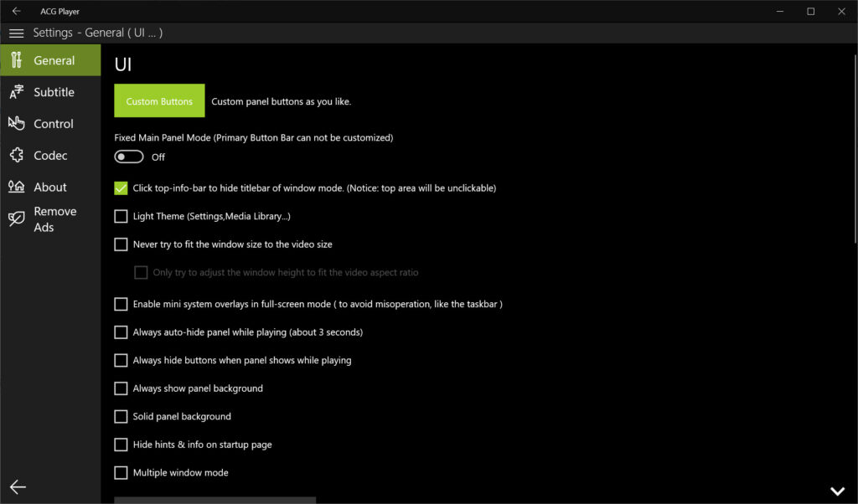This screenshot has height=504, width=858.
Task: Click the 'Off' toggle state label
Action: 158,157
